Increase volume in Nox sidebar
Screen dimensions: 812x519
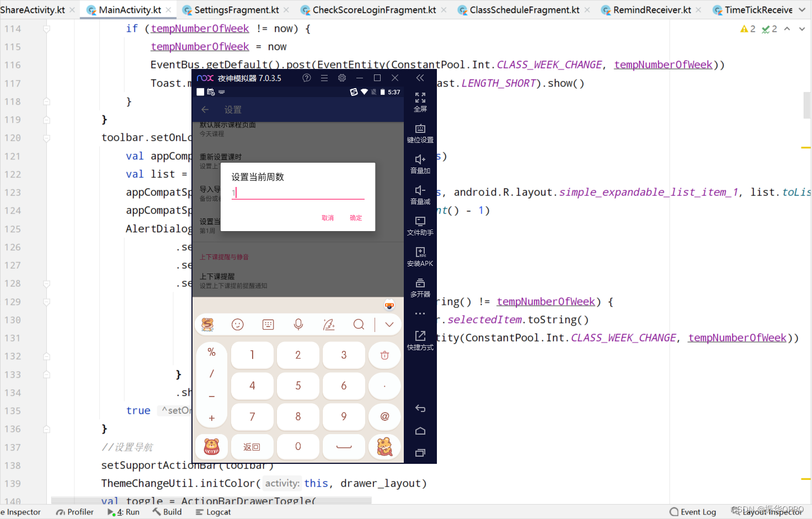[420, 164]
